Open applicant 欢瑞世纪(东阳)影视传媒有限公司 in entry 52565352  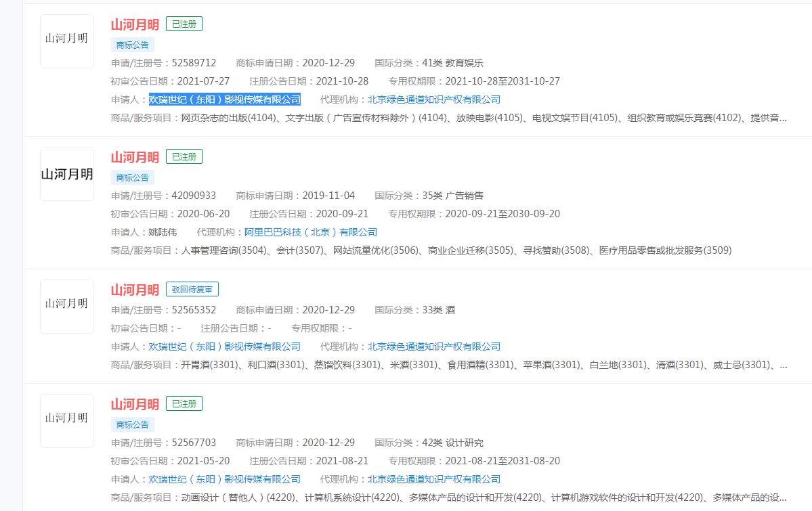pyautogui.click(x=225, y=347)
